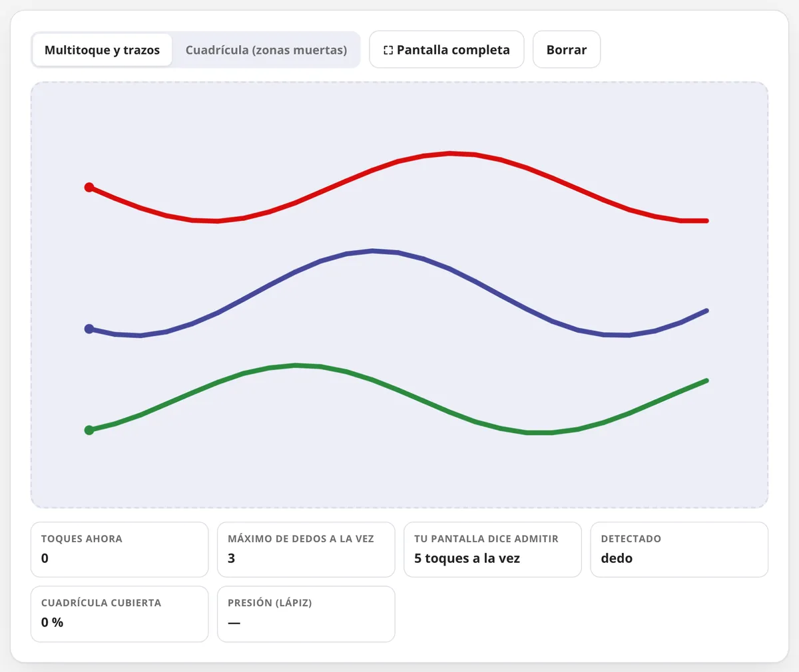Switch to the Multitoque y trazos tab
This screenshot has height=672, width=799.
[102, 50]
